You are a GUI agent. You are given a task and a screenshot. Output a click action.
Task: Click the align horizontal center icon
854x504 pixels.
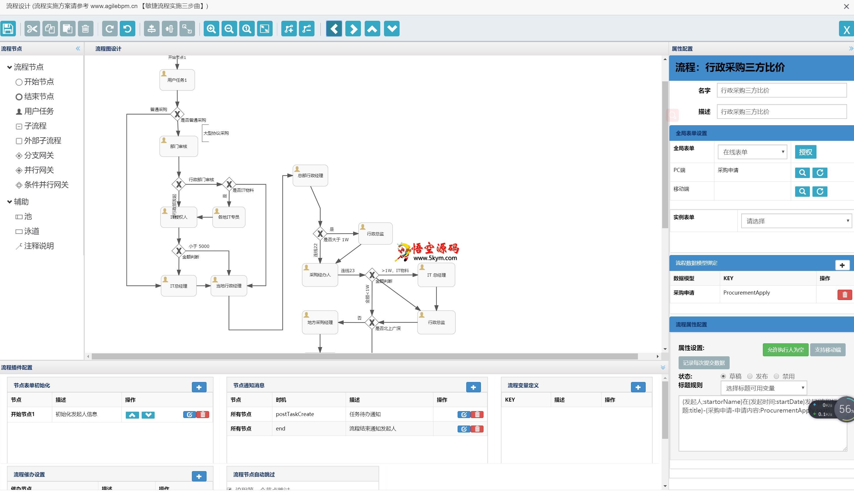pyautogui.click(x=151, y=29)
